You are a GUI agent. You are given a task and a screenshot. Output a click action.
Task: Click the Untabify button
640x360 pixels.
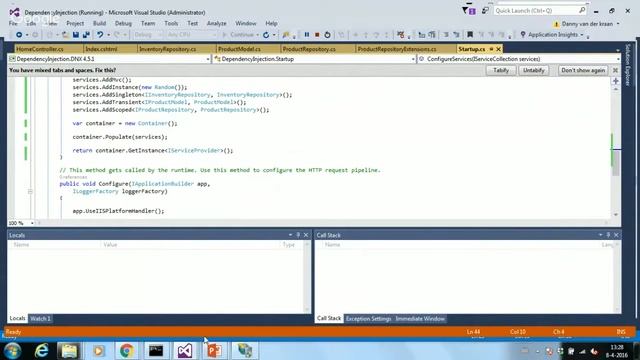[533, 70]
